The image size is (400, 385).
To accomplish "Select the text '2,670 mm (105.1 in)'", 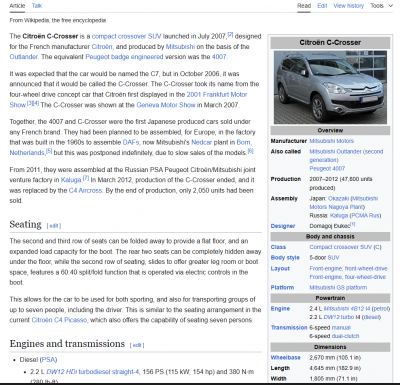I will 335,358.
